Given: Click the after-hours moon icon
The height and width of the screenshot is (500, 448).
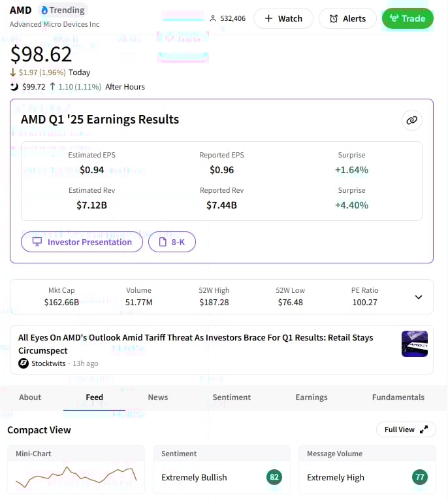Looking at the screenshot, I should tap(14, 86).
